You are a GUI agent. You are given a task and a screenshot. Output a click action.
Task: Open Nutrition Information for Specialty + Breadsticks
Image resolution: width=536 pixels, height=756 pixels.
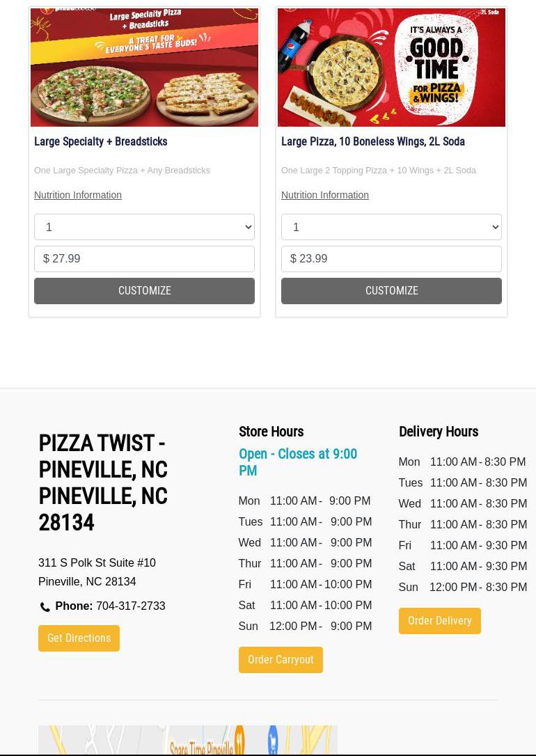point(78,195)
